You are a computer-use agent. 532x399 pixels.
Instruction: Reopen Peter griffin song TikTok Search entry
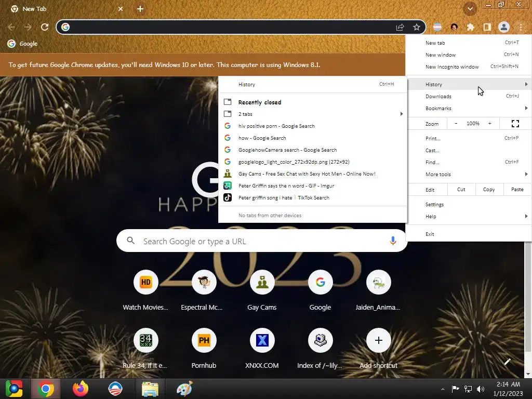pos(312,197)
